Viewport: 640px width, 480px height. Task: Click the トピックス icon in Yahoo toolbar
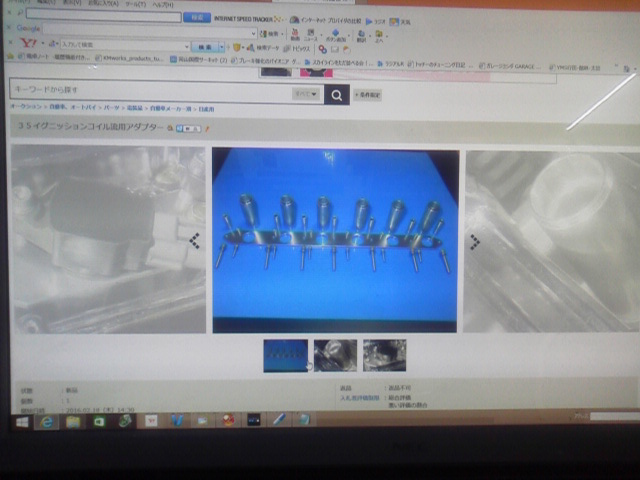click(x=297, y=49)
